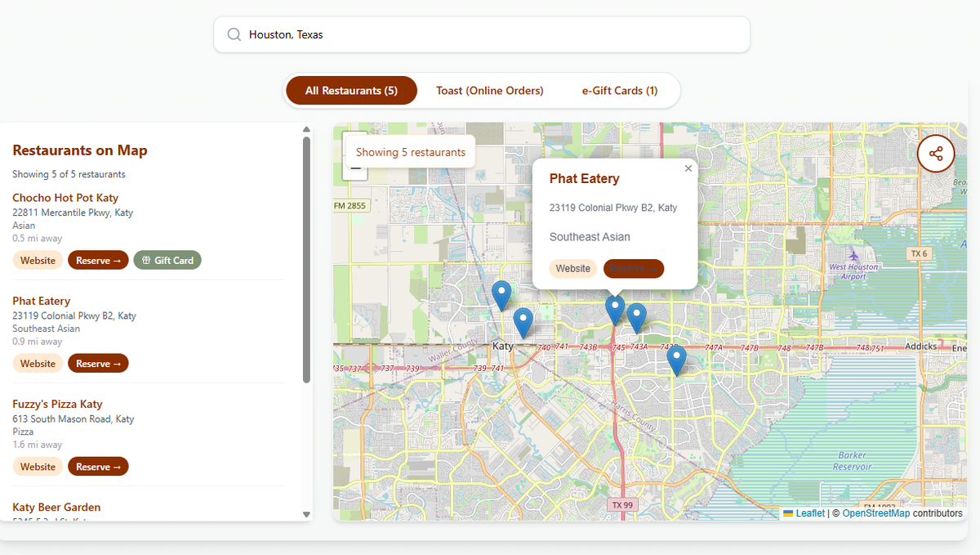Click the share icon on the map
Viewport: 980px width, 555px height.
(936, 154)
